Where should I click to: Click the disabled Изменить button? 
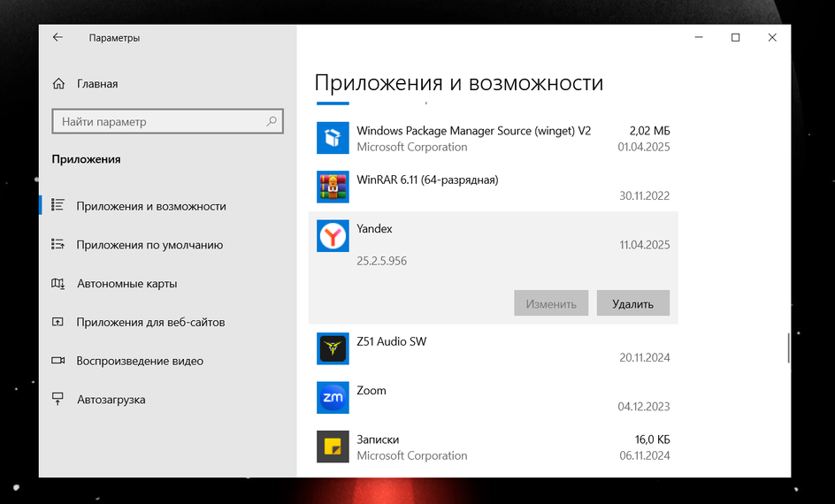pyautogui.click(x=551, y=302)
